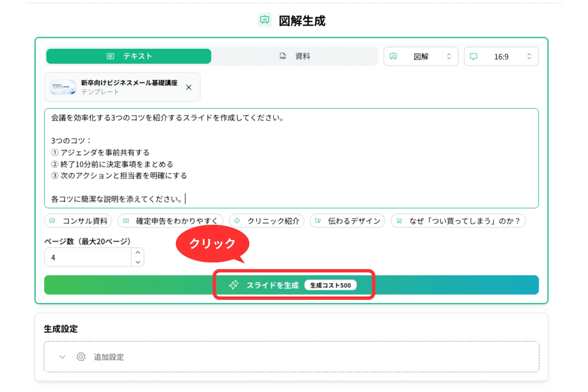The height and width of the screenshot is (392, 588).
Task: Select the 確定申告をわかりやすく suggestion chip
Action: [171, 221]
